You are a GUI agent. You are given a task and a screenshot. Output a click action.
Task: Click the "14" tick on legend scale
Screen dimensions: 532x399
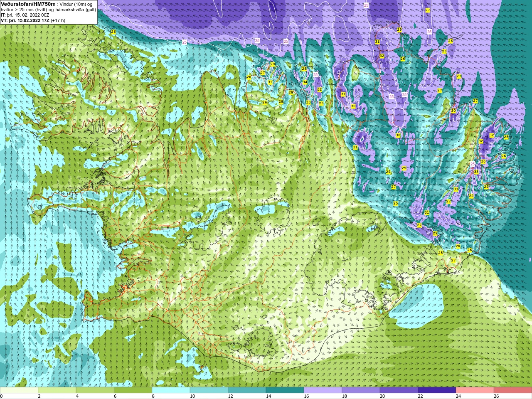268,396
